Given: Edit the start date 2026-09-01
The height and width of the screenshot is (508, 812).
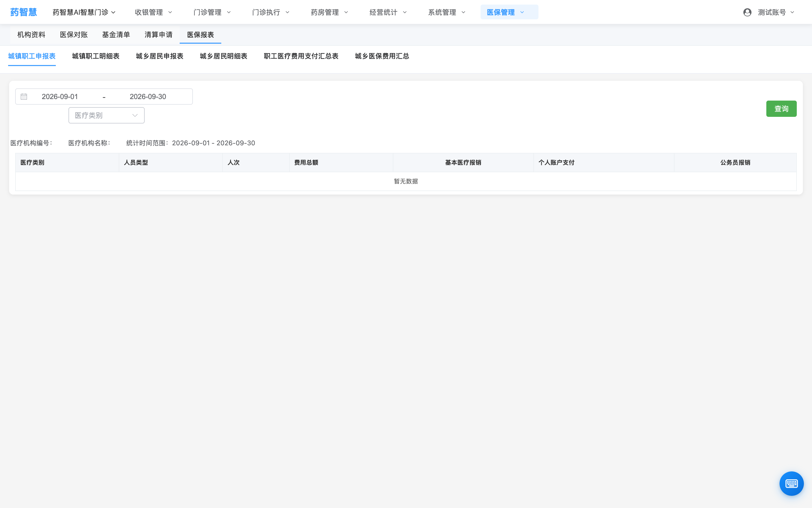Looking at the screenshot, I should (60, 97).
